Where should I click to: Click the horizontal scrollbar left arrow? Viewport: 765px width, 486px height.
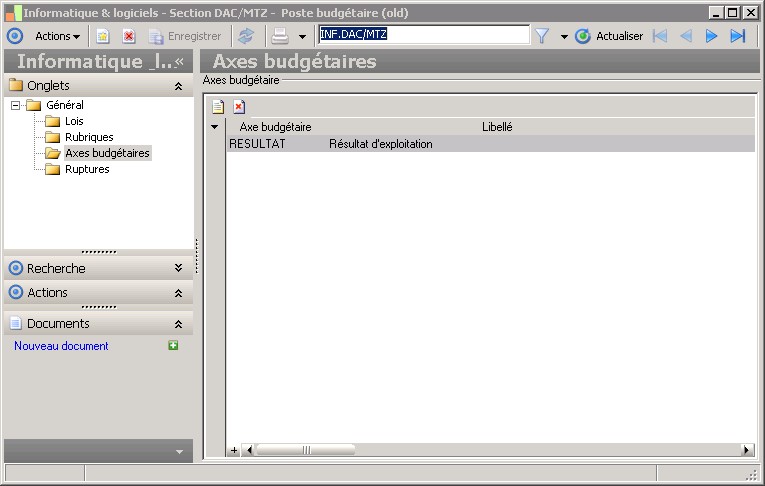[x=250, y=450]
